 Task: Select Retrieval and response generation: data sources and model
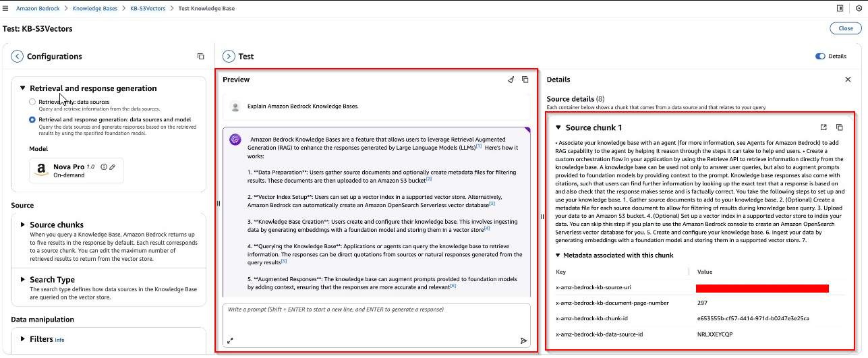click(x=32, y=120)
